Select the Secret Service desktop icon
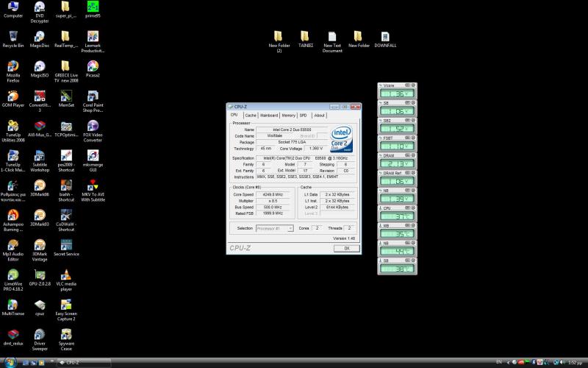The width and height of the screenshot is (588, 368). point(66,248)
